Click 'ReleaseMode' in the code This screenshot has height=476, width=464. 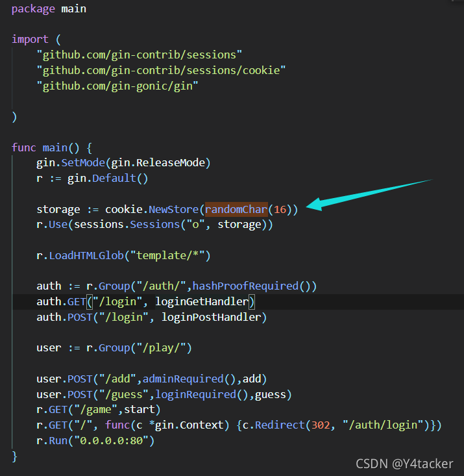point(171,163)
